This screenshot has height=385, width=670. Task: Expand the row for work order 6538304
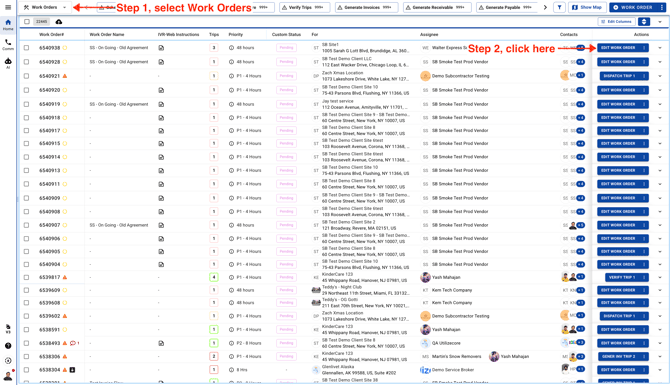point(660,370)
